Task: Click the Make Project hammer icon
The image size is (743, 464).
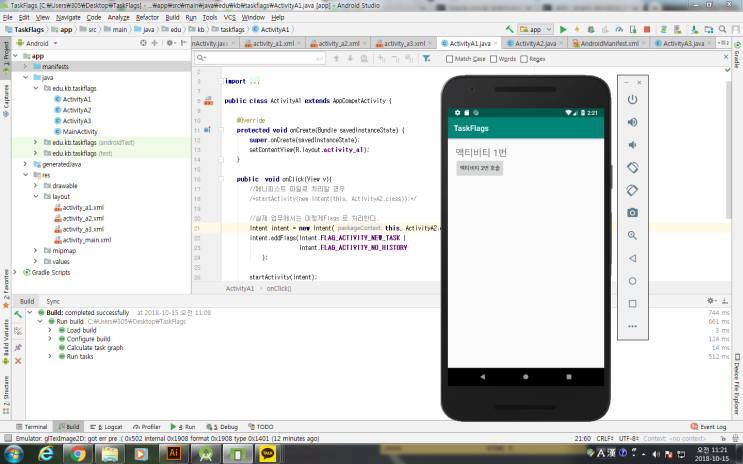Action: pyautogui.click(x=509, y=29)
